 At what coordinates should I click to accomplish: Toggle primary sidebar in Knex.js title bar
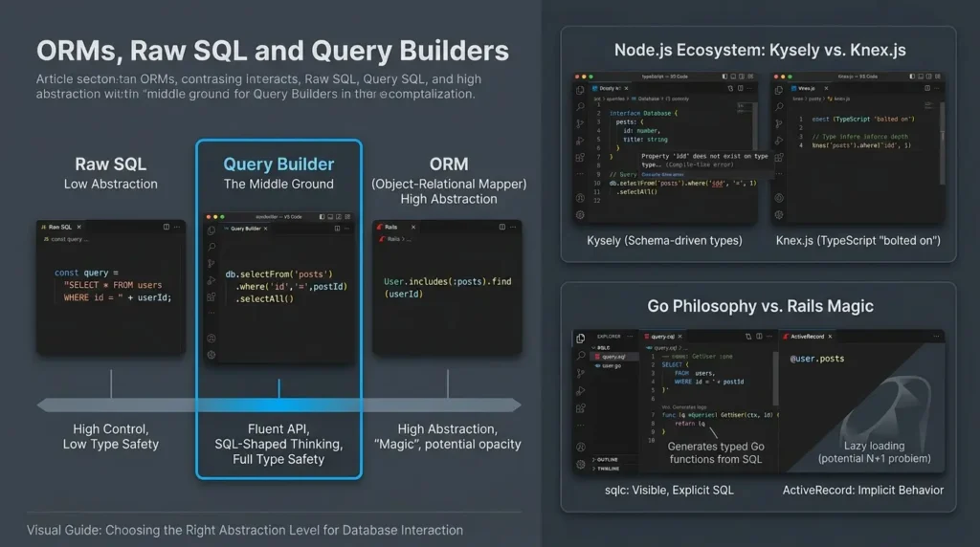pos(912,77)
